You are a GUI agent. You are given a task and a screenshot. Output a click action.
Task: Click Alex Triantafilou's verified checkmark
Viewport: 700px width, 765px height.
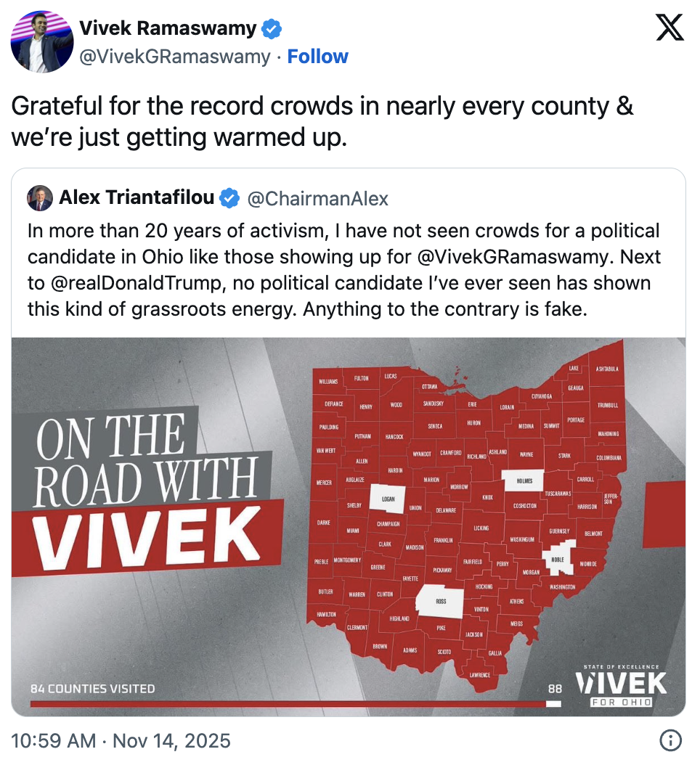tap(229, 197)
